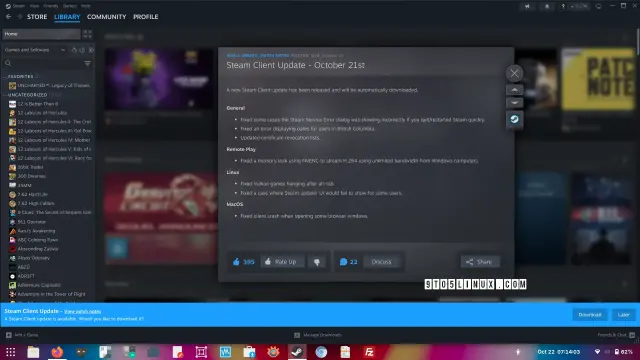Switch to the LIBRARY tab

[x=67, y=17]
